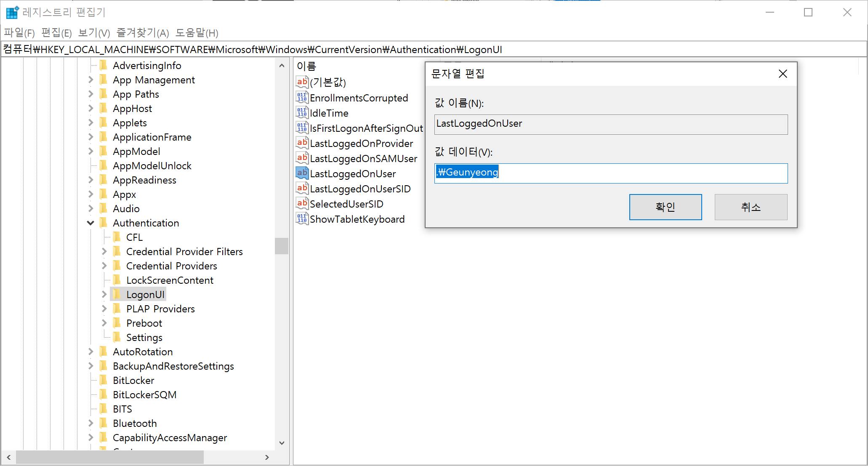Image resolution: width=868 pixels, height=466 pixels.
Task: Select the BitLocker folder icon
Action: (104, 380)
